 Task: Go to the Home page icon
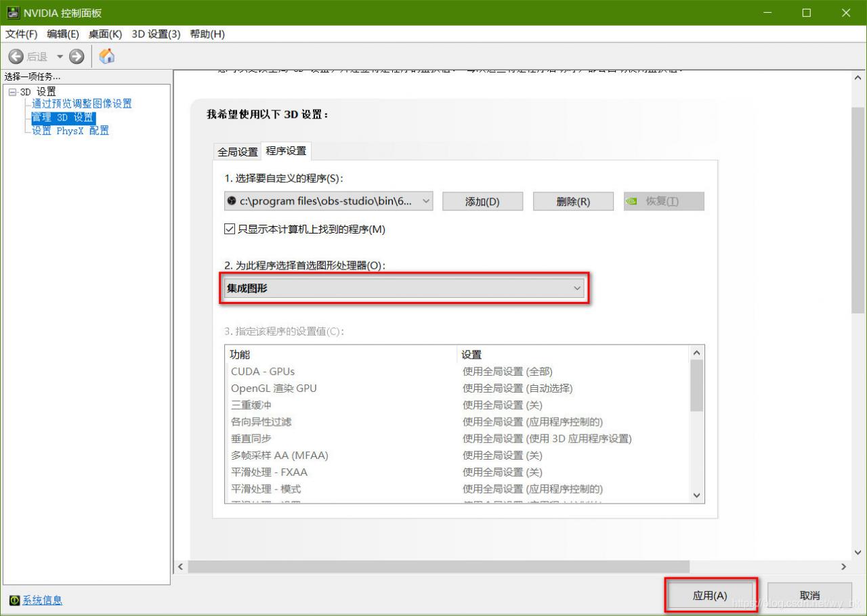107,57
